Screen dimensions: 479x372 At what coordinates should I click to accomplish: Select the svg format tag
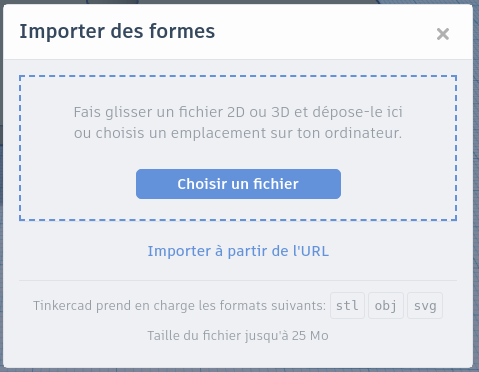tap(425, 305)
